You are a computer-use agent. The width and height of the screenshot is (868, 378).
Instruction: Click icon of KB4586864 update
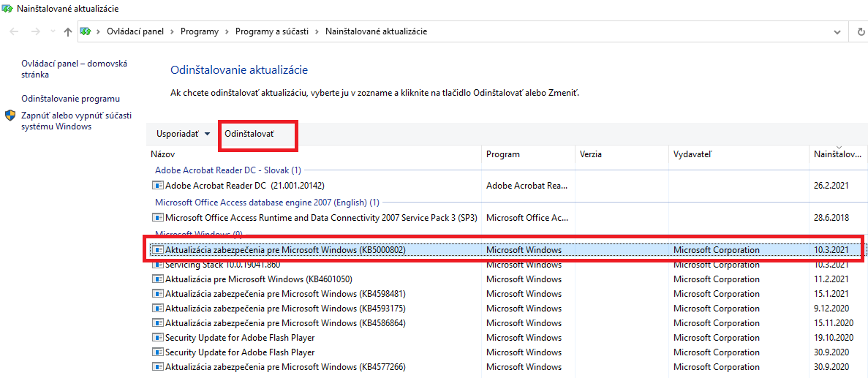(158, 322)
